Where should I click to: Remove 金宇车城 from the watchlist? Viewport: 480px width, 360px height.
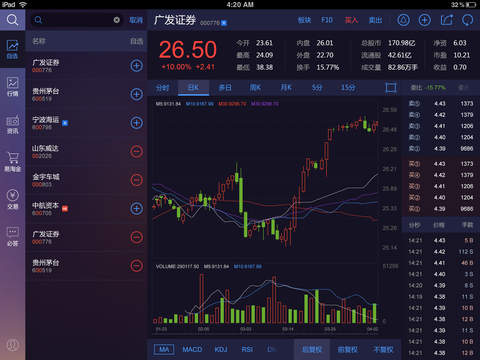point(136,180)
